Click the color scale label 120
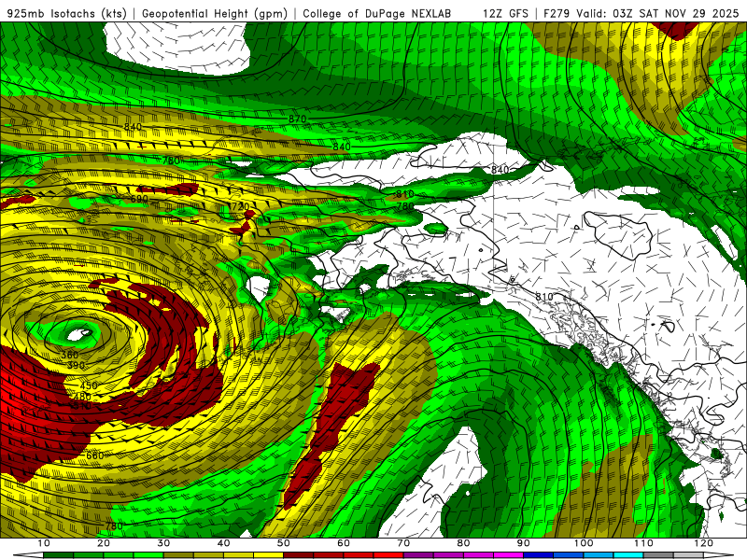 (x=704, y=543)
